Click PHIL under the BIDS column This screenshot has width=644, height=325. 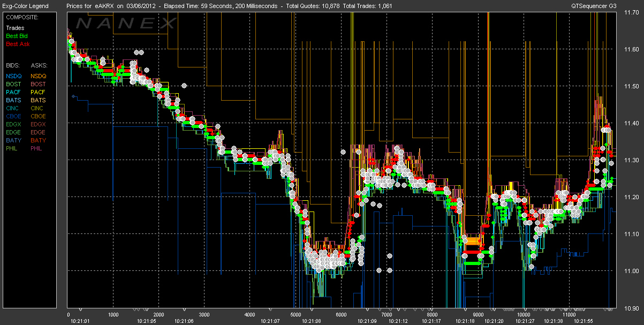point(12,148)
